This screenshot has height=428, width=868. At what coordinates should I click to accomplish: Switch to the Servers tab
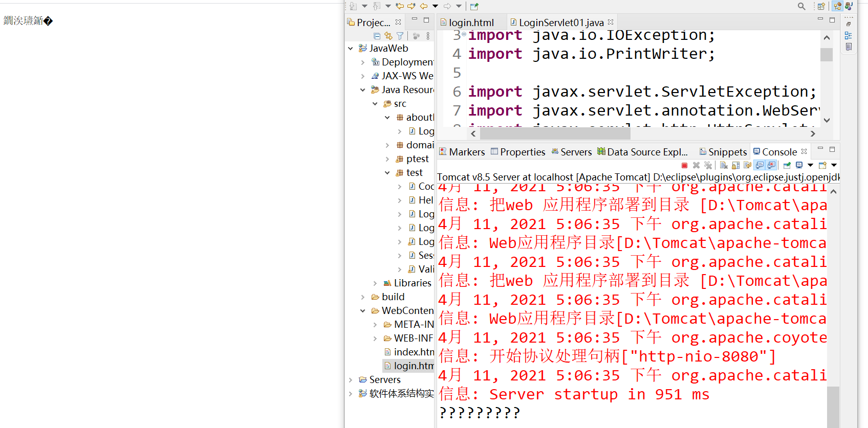click(571, 152)
